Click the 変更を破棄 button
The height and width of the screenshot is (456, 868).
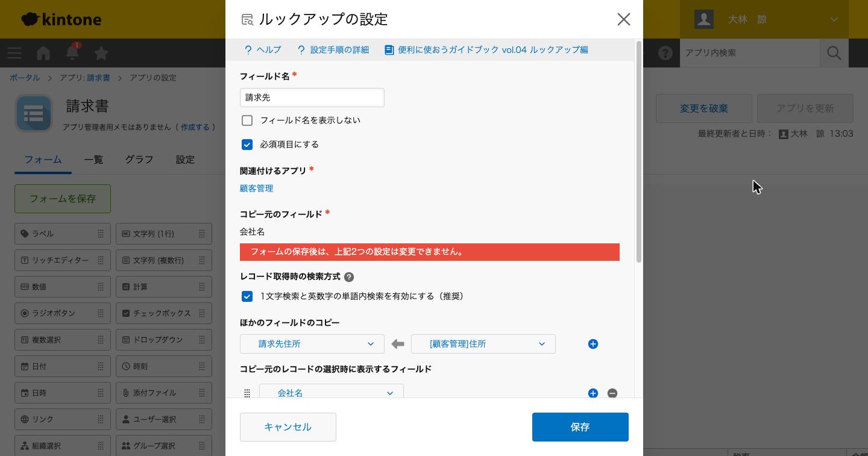click(x=704, y=108)
